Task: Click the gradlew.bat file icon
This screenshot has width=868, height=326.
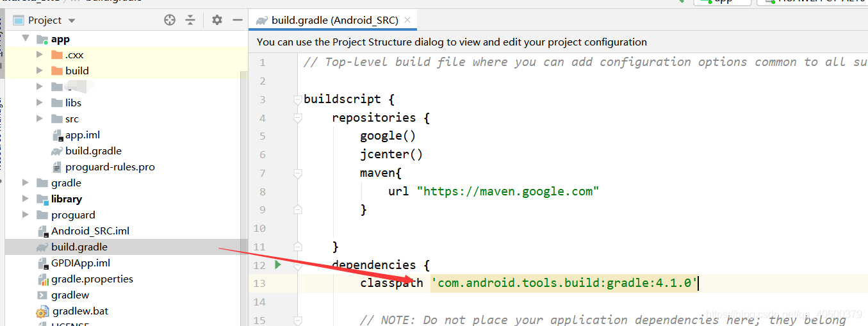Action: click(42, 312)
